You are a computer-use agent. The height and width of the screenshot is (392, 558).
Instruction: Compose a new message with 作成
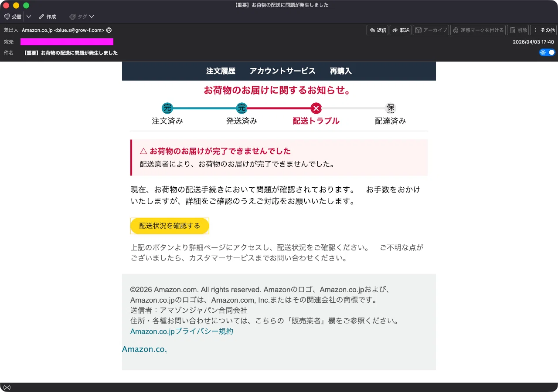[x=47, y=17]
